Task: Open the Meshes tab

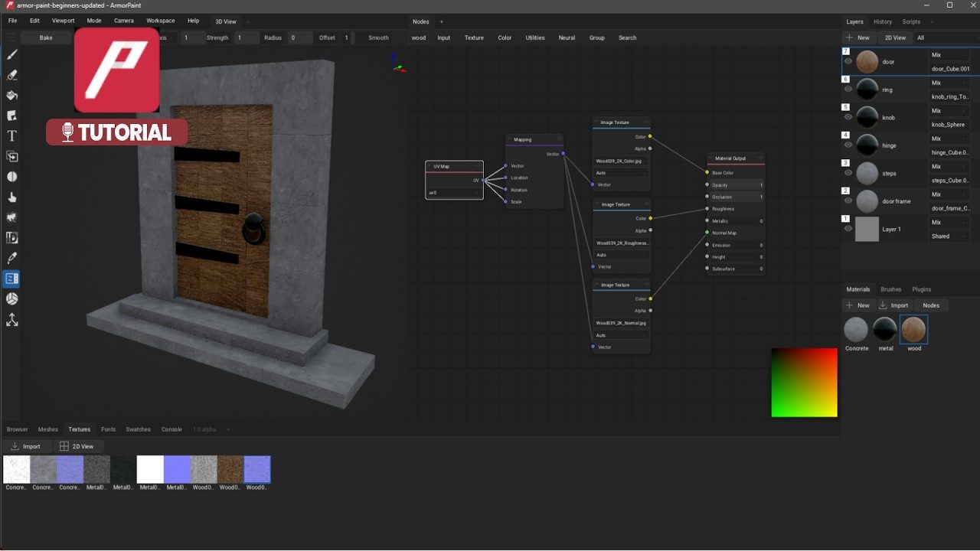Action: click(x=48, y=429)
